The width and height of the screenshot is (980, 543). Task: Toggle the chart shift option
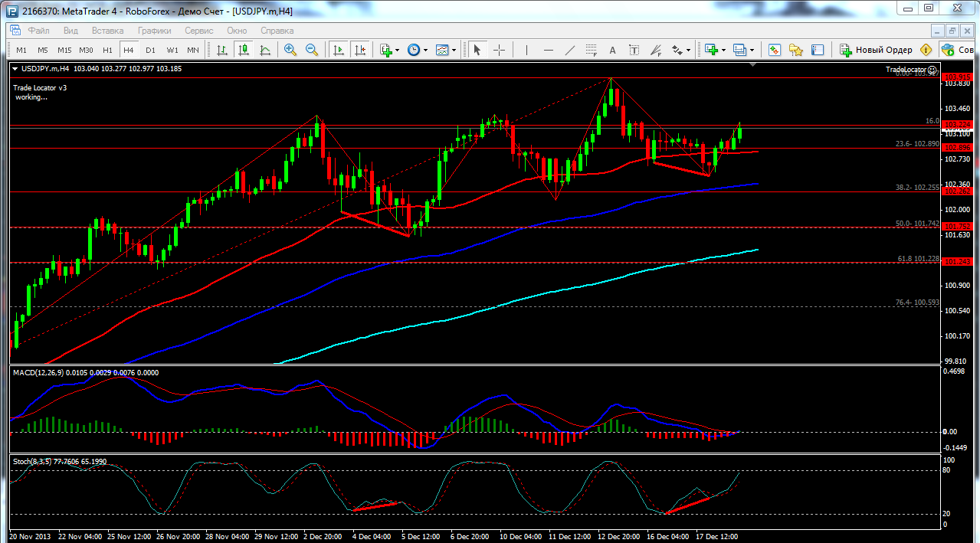(360, 50)
